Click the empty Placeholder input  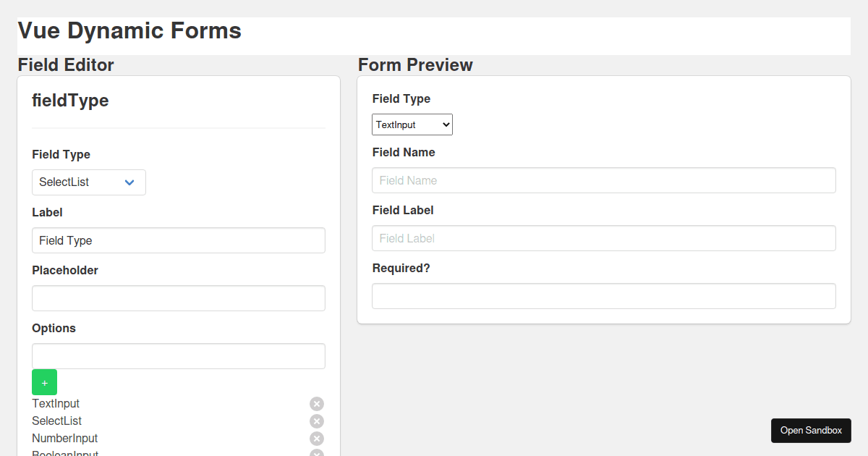(178, 297)
